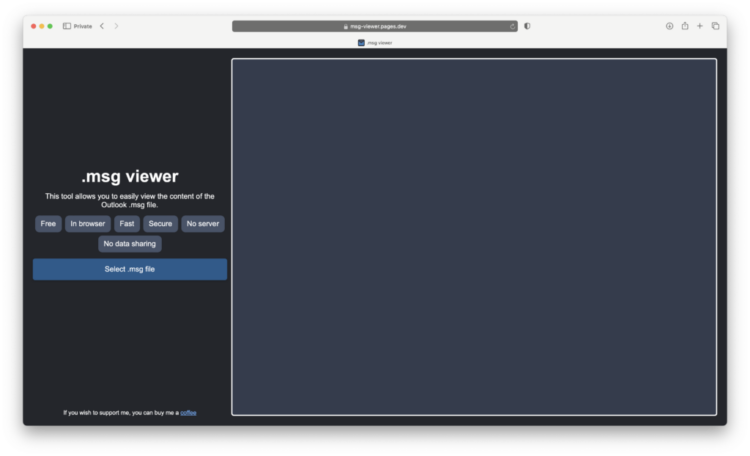Click the No server tag

203,224
